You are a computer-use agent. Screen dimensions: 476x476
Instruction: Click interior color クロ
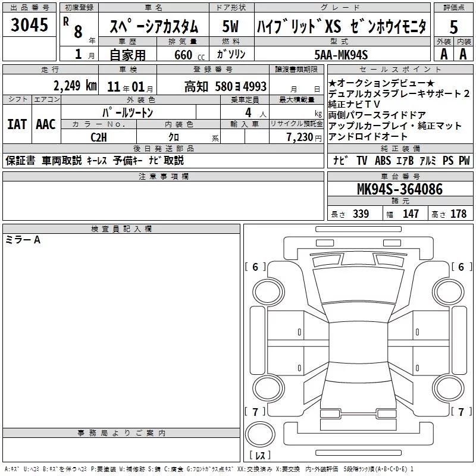174,137
